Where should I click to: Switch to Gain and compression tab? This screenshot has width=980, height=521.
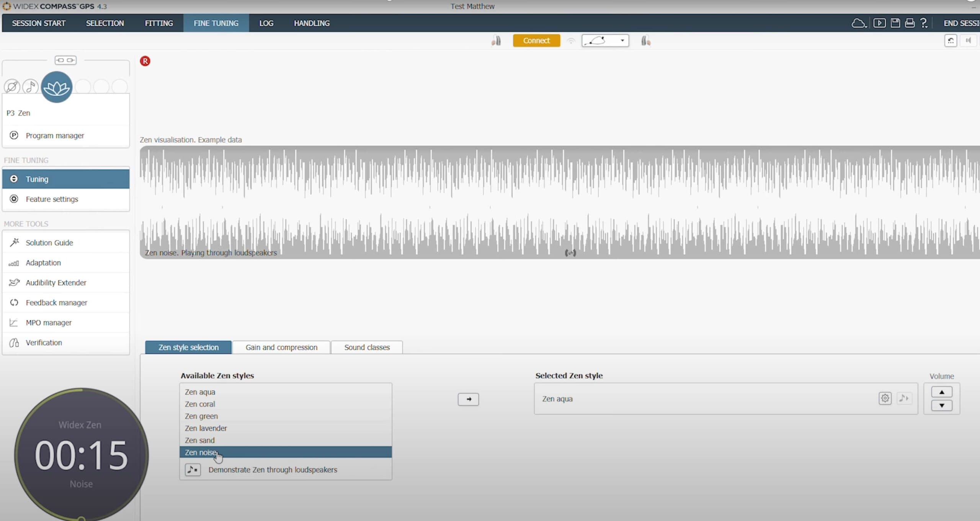(281, 347)
